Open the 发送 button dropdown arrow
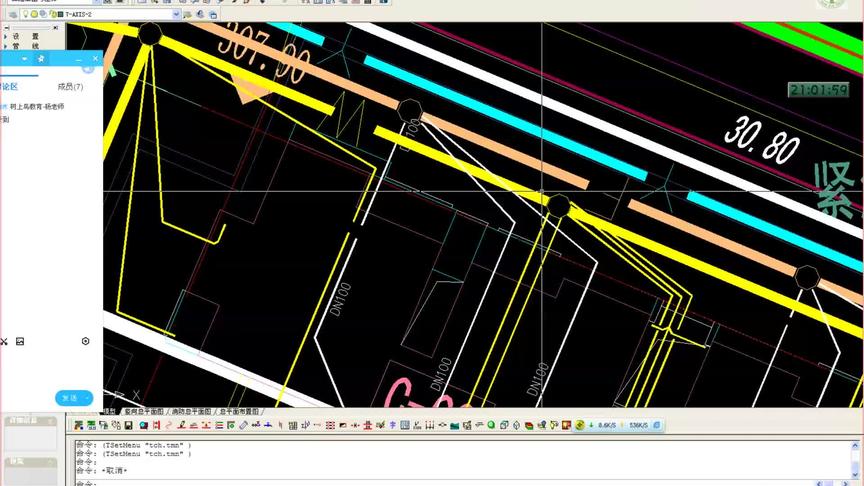 coord(88,398)
